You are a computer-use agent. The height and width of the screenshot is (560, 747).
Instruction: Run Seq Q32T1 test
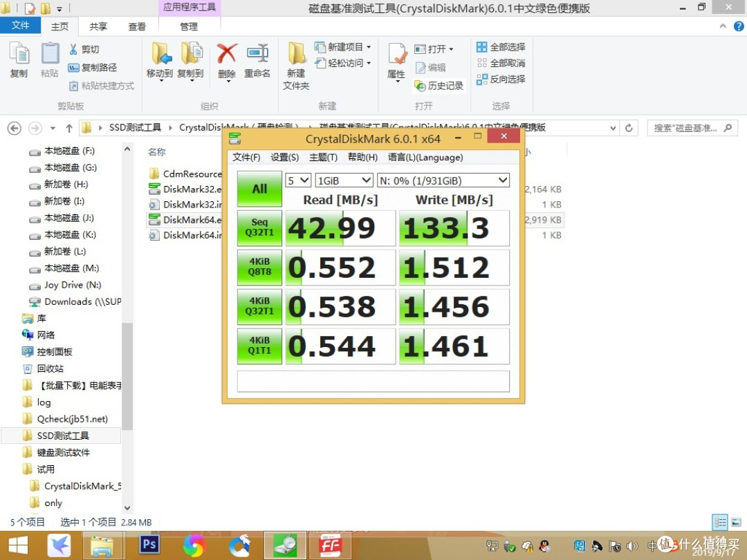(259, 227)
